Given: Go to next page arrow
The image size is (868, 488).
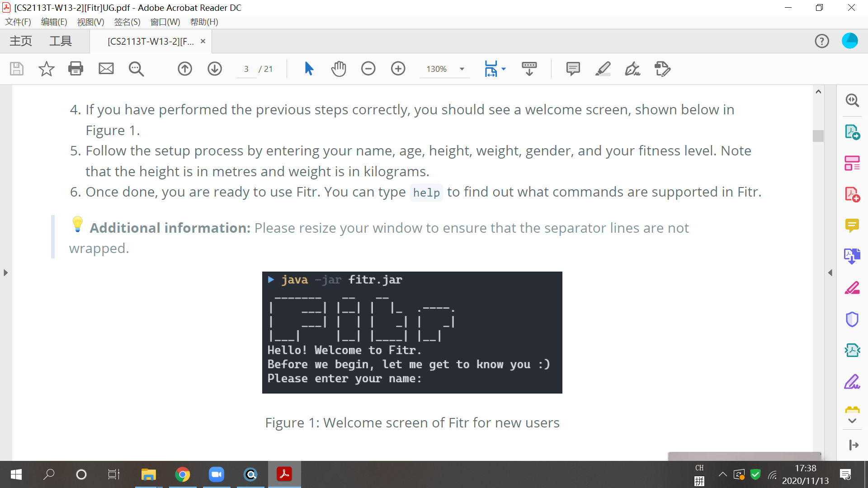Looking at the screenshot, I should (x=215, y=69).
